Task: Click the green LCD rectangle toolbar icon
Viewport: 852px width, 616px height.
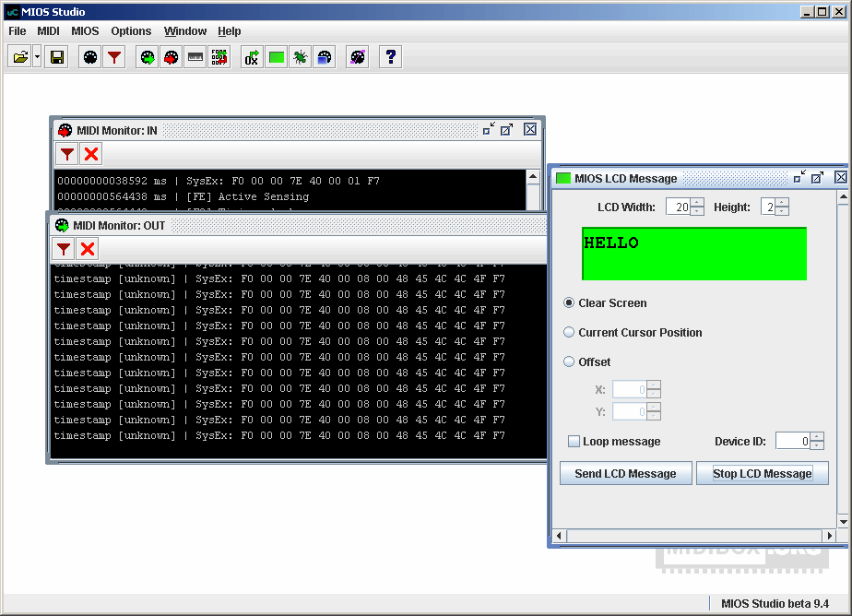Action: pyautogui.click(x=276, y=57)
